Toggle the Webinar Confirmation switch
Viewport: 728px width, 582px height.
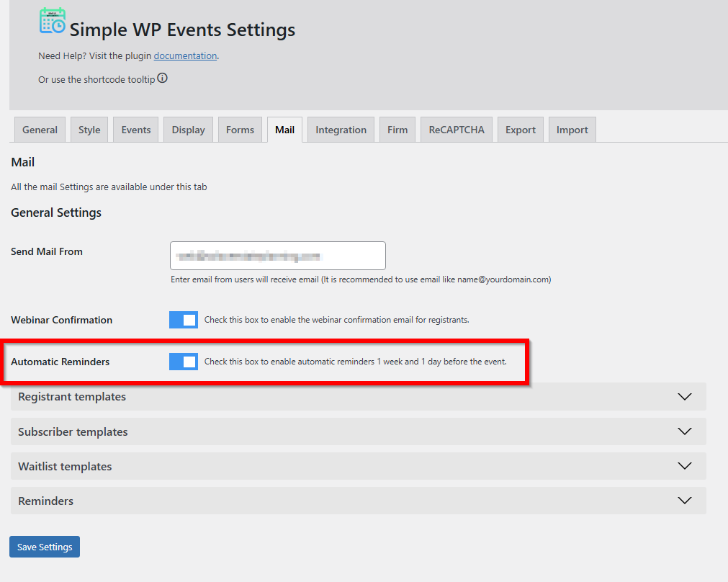(184, 320)
